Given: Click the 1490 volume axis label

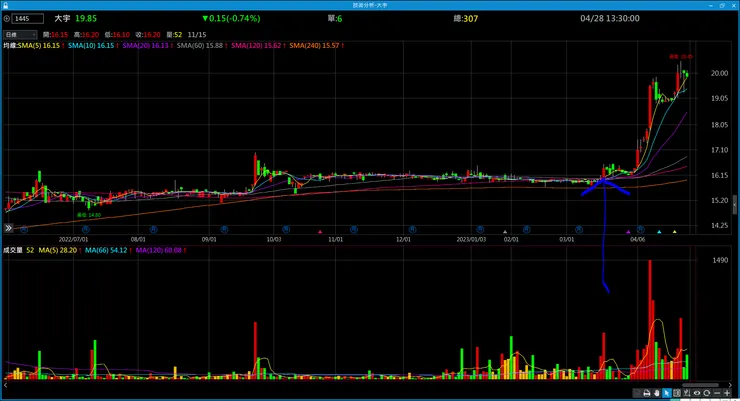Looking at the screenshot, I should click(x=720, y=260).
